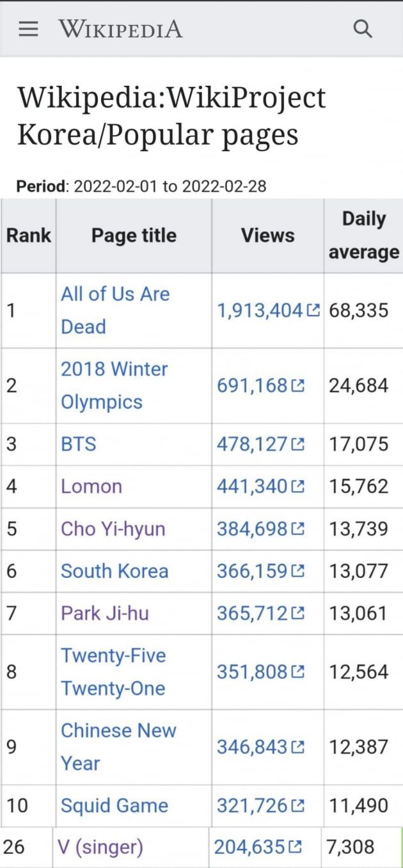Open external link icon beside 204,635
This screenshot has width=403, height=868.
point(295,848)
